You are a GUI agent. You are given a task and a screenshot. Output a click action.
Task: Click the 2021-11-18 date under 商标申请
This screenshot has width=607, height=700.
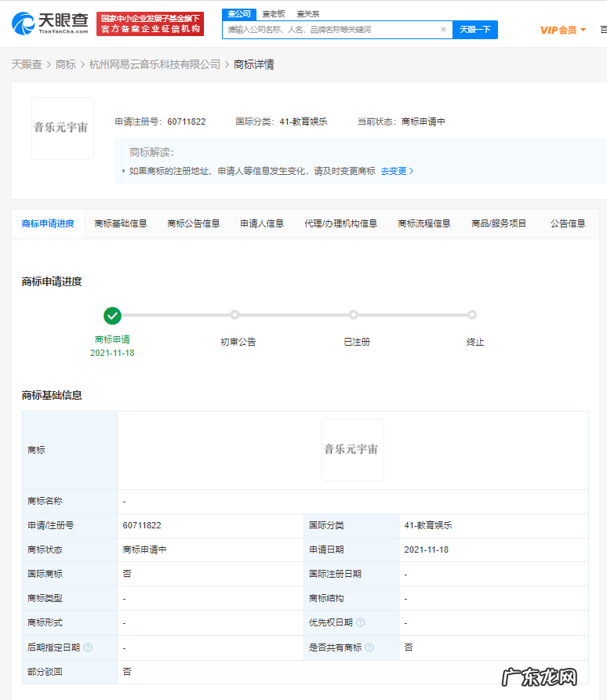click(112, 353)
